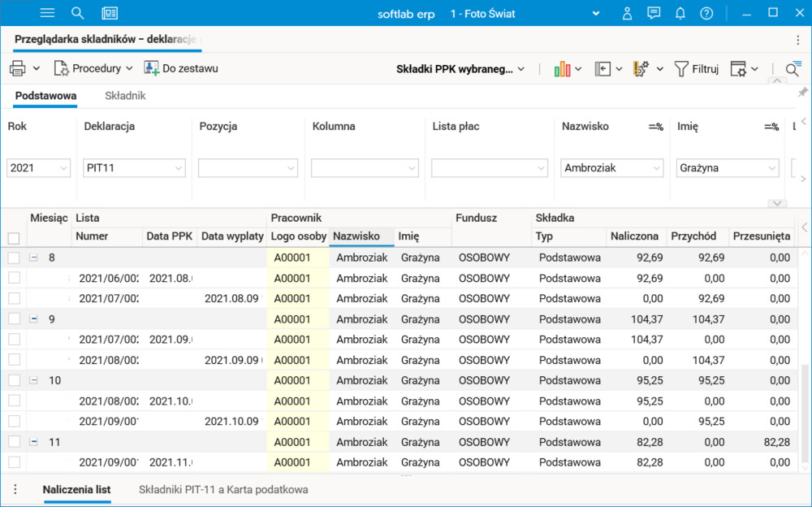
Task: Toggle the select-all checkbox in table header
Action: click(14, 238)
